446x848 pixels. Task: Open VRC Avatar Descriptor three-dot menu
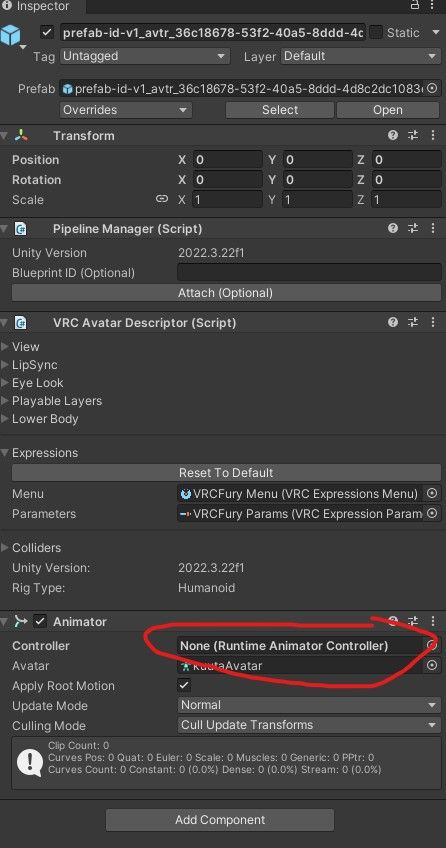coord(433,322)
